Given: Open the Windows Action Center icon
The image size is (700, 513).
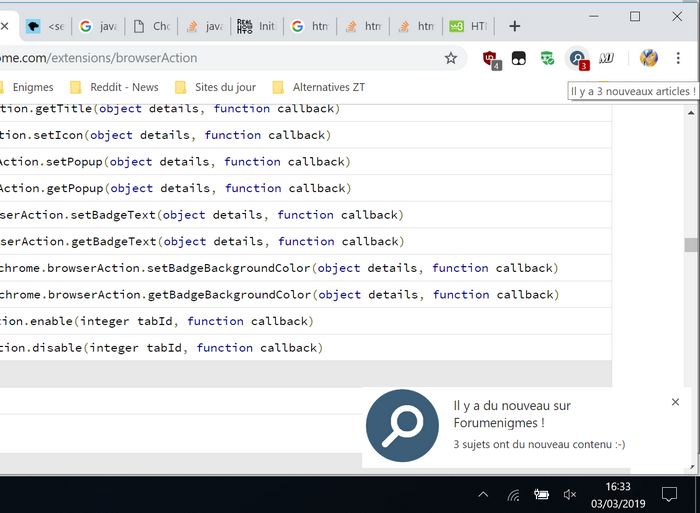Looking at the screenshot, I should 669,494.
